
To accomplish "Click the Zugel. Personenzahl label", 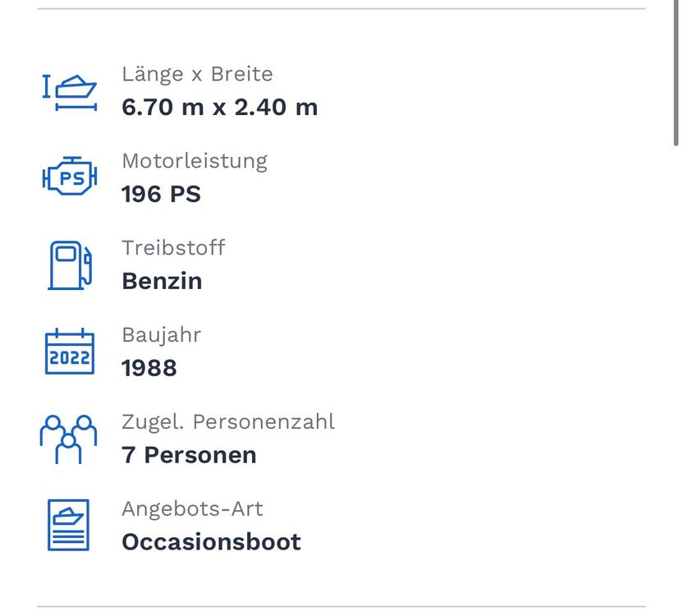I will point(228,422).
